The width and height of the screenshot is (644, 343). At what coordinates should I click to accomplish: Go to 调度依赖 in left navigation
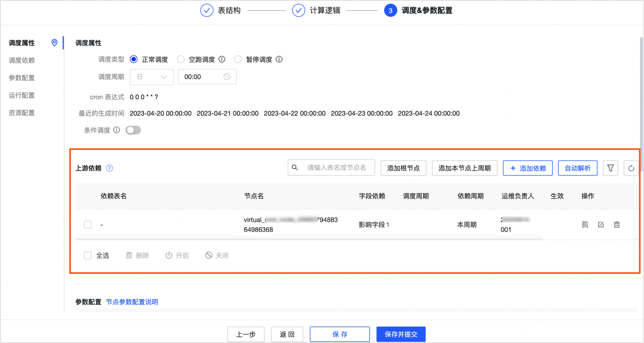click(22, 60)
